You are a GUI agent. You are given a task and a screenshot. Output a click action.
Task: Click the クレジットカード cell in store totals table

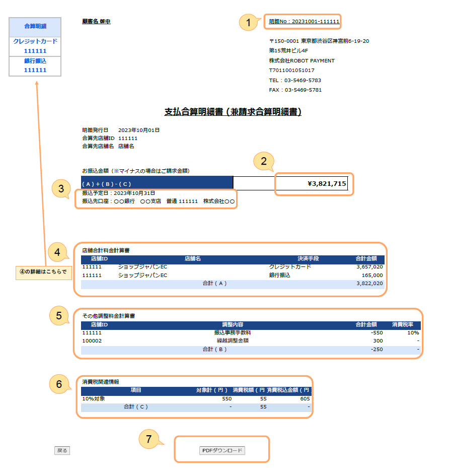[290, 267]
